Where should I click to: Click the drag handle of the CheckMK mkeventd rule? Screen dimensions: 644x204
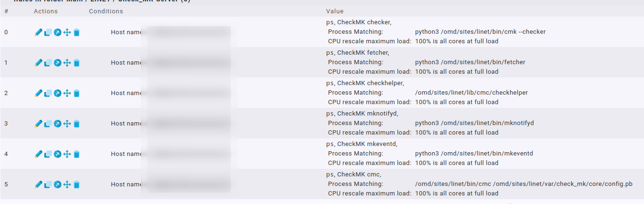tap(67, 154)
